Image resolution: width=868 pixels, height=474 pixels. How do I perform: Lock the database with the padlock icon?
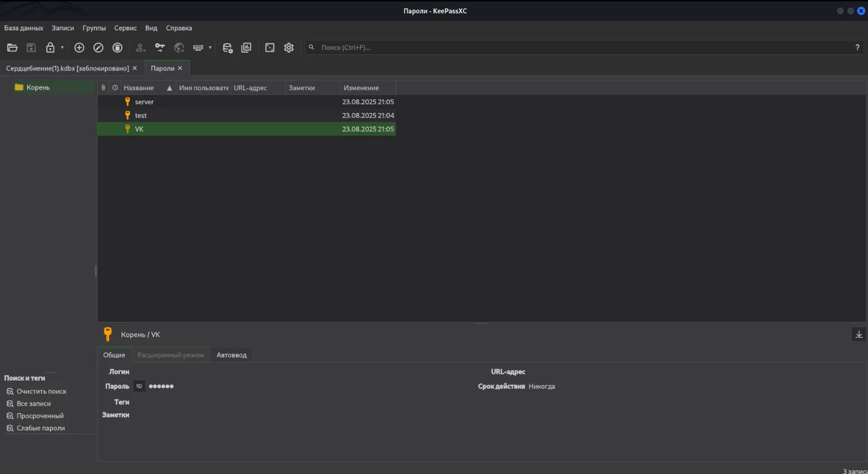click(50, 48)
